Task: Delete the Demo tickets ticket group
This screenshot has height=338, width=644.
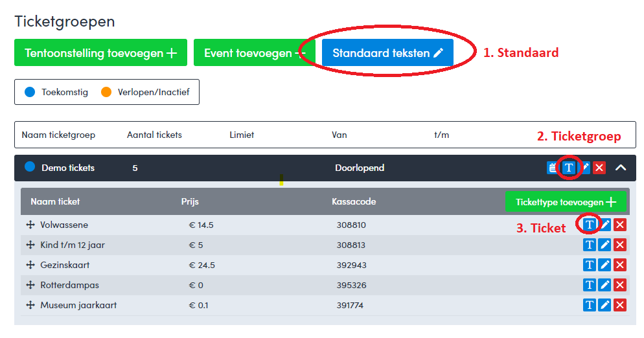Action: 599,168
